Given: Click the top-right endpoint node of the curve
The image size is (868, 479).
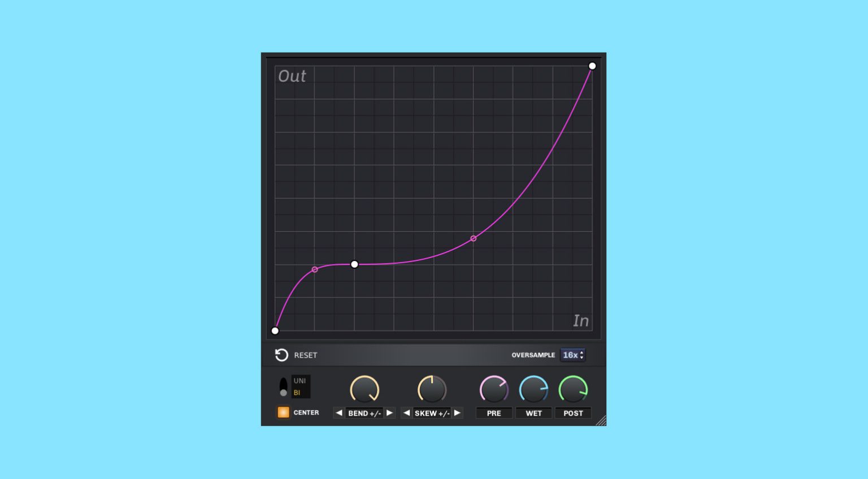Looking at the screenshot, I should tap(592, 66).
